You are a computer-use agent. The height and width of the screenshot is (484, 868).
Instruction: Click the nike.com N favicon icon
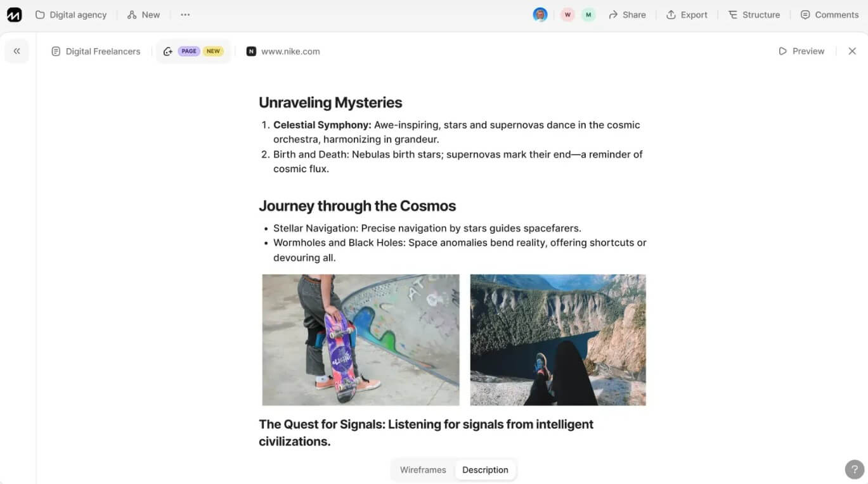coord(251,51)
